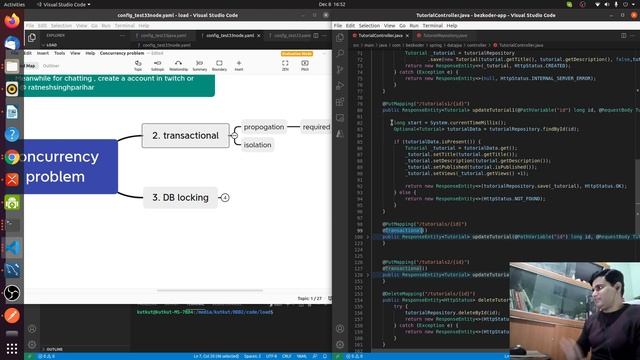The image size is (640, 360).
Task: Open Source Control in right VS Code window
Action: [x=340, y=69]
